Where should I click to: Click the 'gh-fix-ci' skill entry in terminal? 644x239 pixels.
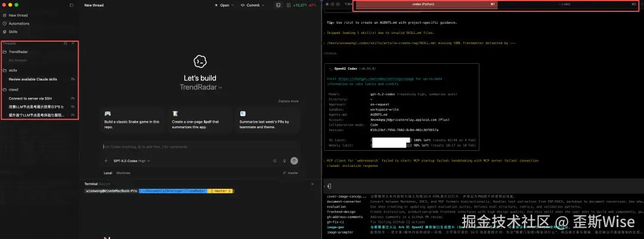point(336,222)
